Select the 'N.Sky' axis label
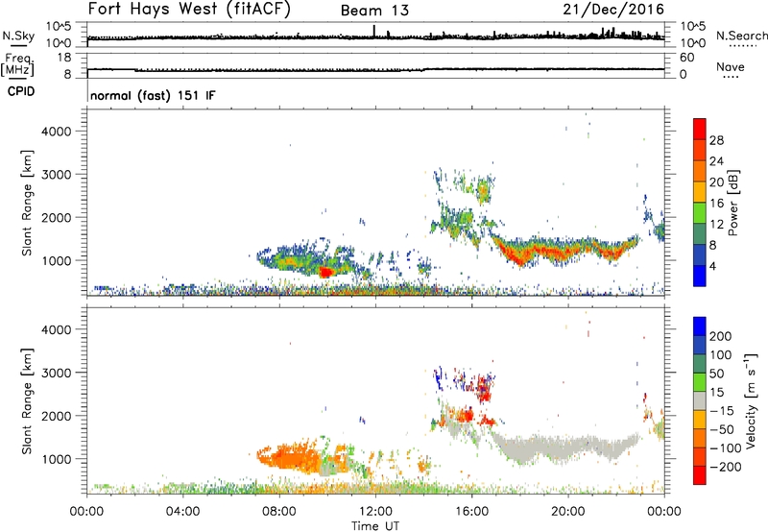 pyautogui.click(x=18, y=36)
